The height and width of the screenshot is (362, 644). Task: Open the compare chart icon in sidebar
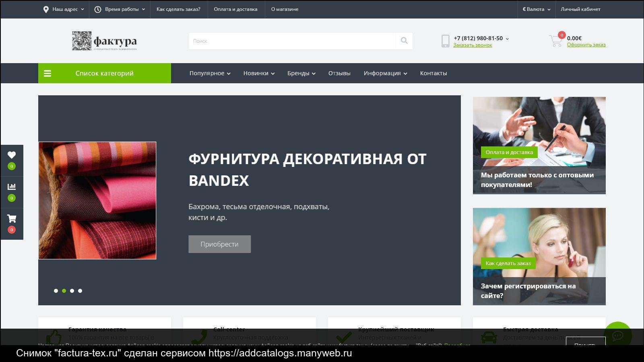tap(12, 187)
